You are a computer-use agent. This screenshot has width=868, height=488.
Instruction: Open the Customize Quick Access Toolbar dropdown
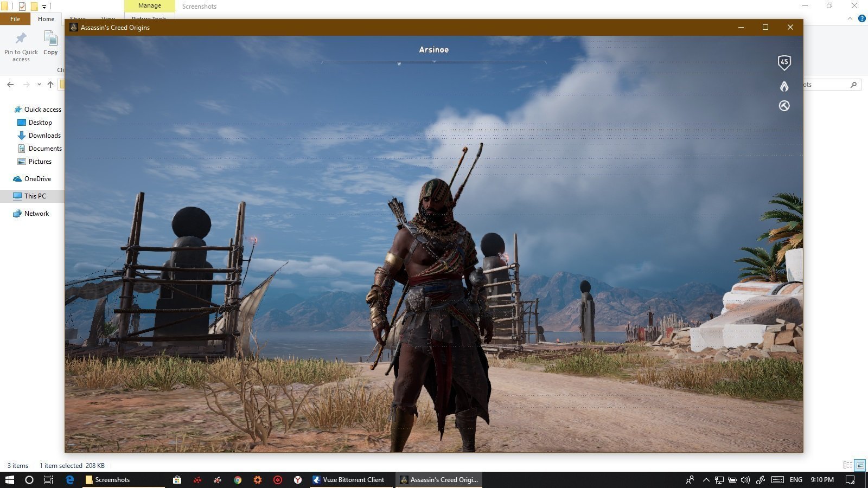coord(44,7)
